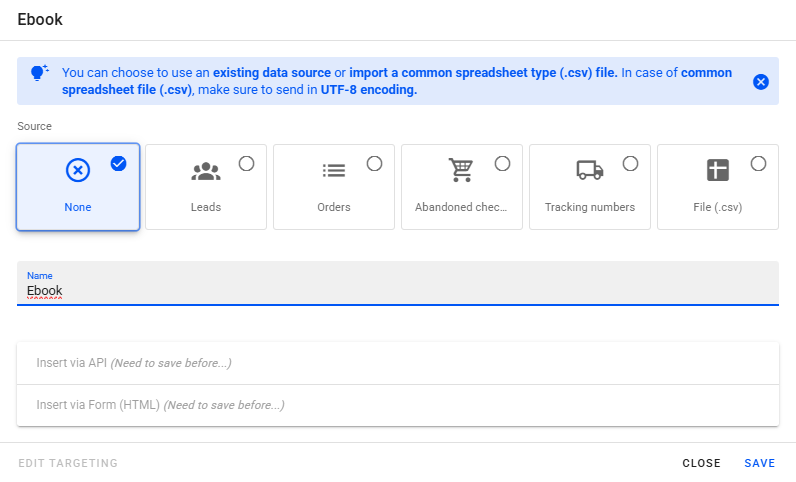Screen dimensions: 796x482
Task: Click the File (.csv) table icon
Action: click(x=718, y=171)
